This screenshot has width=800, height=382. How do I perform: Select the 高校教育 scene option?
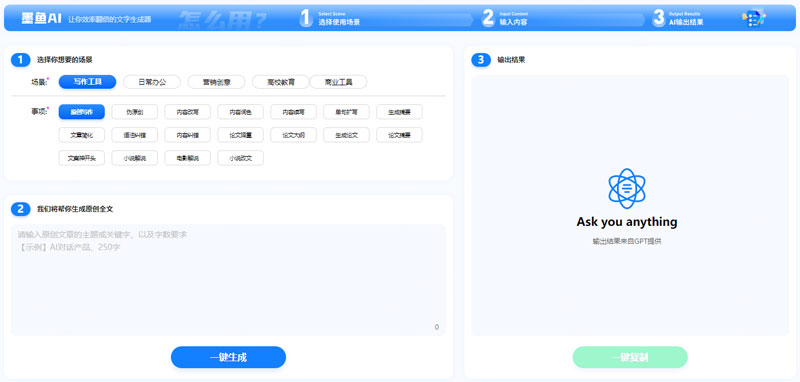[x=281, y=82]
